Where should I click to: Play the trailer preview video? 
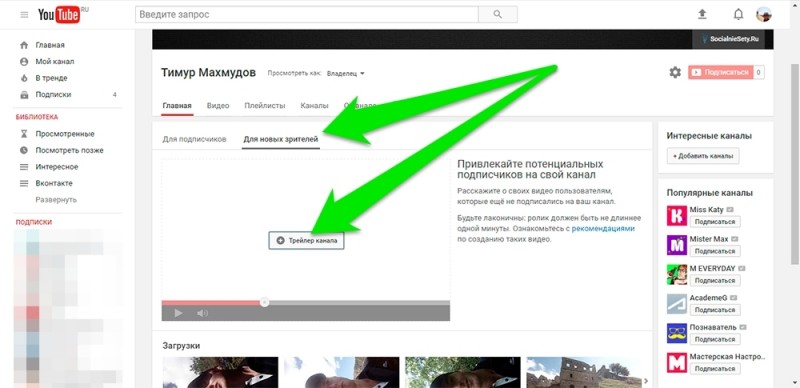tap(178, 313)
